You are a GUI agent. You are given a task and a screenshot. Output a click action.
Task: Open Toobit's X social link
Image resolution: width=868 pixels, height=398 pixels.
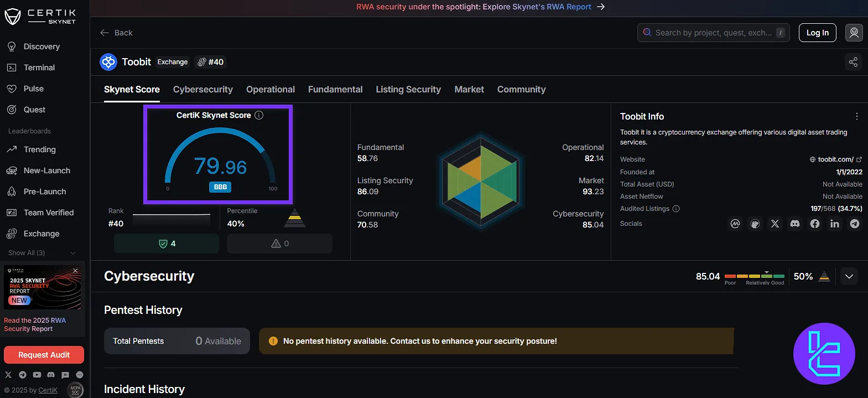(x=775, y=224)
